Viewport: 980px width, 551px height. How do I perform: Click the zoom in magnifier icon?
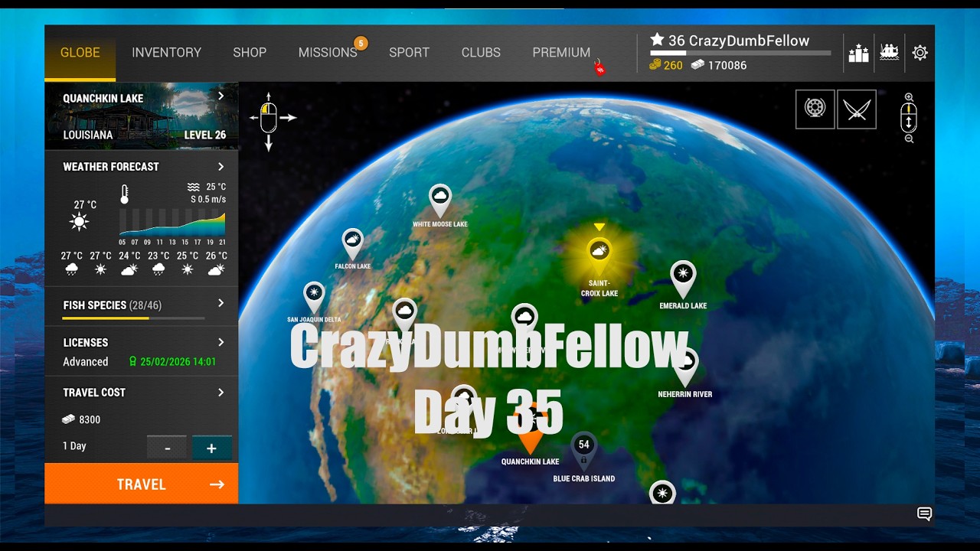(909, 97)
